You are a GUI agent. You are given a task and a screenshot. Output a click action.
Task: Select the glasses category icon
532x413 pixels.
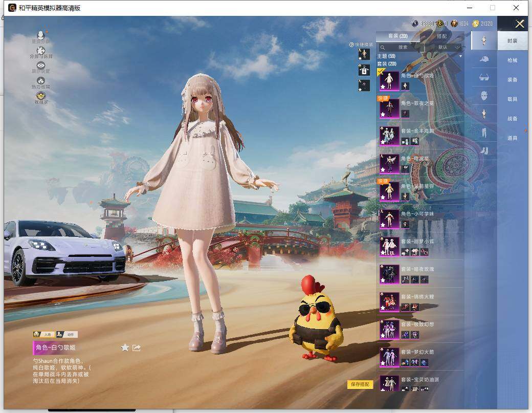pos(484,77)
